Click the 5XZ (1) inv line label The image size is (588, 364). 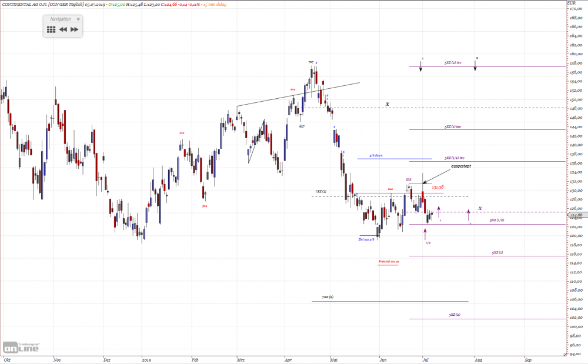453,126
